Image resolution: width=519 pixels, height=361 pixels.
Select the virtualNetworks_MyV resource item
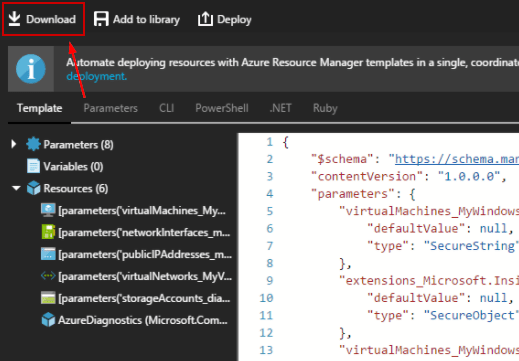pos(136,276)
